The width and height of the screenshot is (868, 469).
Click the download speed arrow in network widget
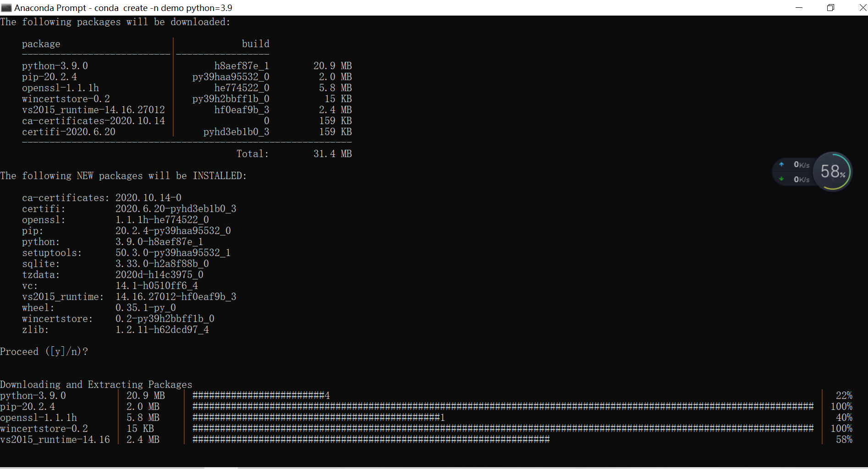[781, 179]
